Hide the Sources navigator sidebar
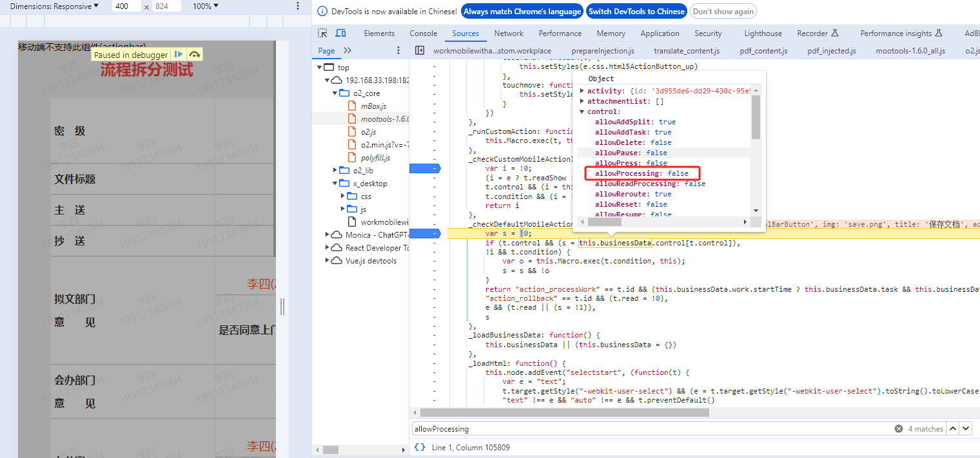980x458 pixels. pos(420,50)
